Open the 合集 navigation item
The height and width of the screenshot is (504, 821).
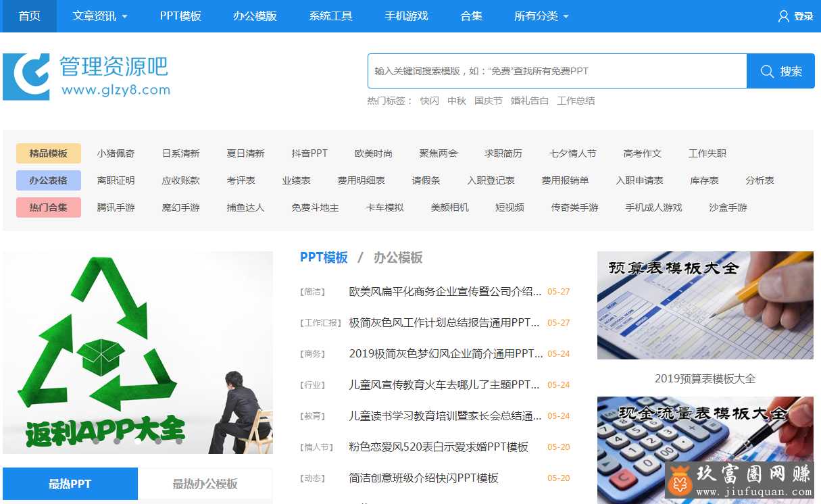click(471, 16)
